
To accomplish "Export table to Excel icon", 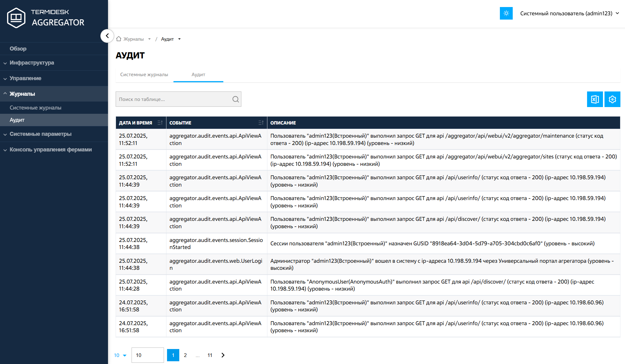I will coord(595,99).
